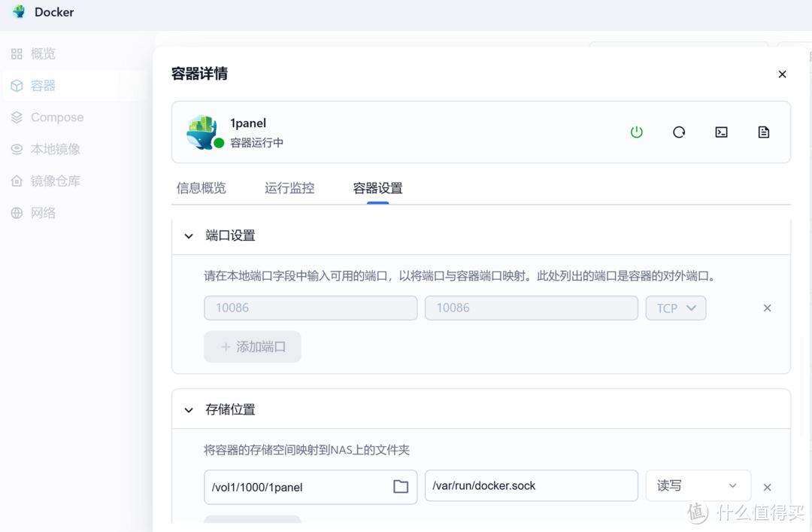Click the port mapping description text
Image resolution: width=812 pixels, height=532 pixels.
[460, 276]
